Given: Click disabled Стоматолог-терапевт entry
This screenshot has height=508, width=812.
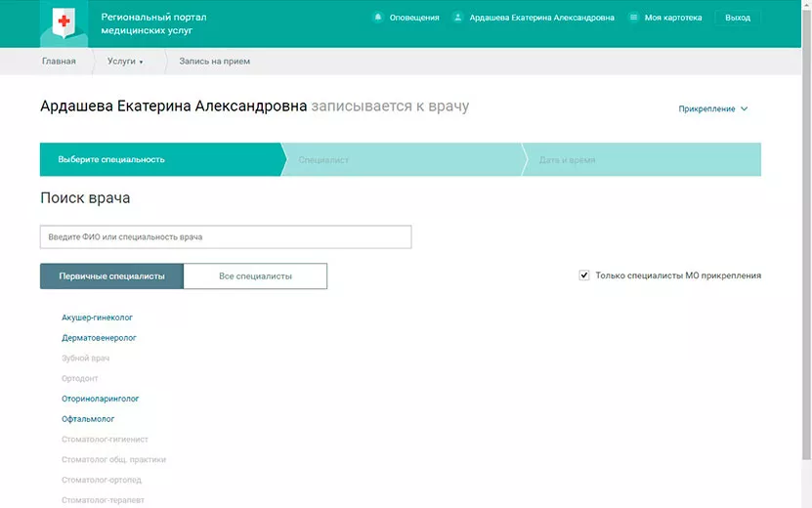Looking at the screenshot, I should coord(103,500).
